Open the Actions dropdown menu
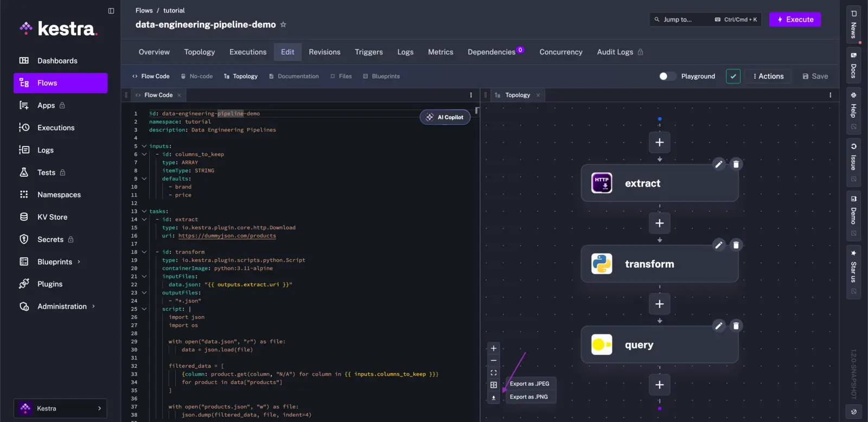Image resolution: width=868 pixels, height=422 pixels. (768, 76)
